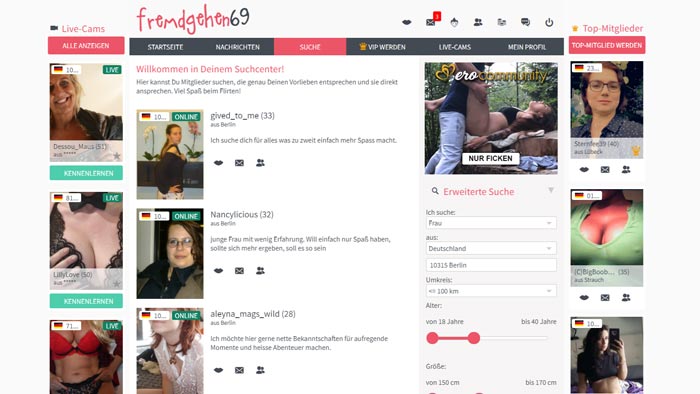Viewport: 700px width, 394px height.
Task: Click the icon between mail and friends in header
Action: [x=454, y=22]
